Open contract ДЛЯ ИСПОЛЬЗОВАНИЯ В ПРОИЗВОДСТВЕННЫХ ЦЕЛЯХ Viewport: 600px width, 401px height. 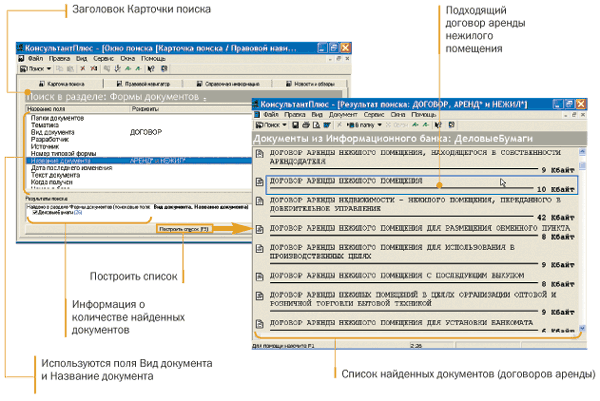392,252
